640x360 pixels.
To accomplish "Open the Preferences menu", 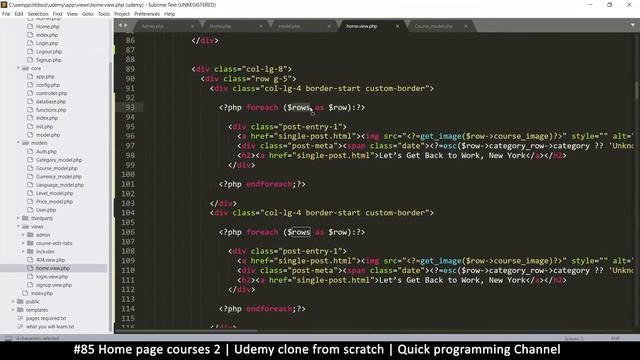I will click(147, 14).
